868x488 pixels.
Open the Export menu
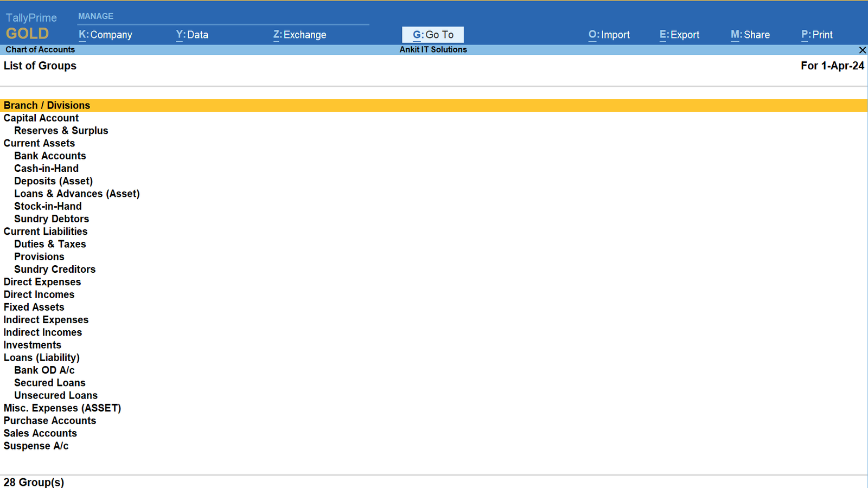coord(679,35)
